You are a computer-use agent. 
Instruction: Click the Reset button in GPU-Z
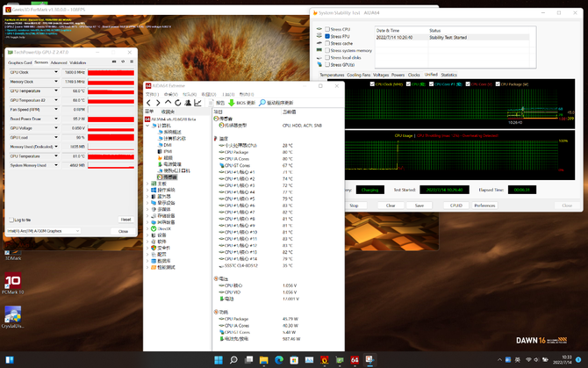125,220
